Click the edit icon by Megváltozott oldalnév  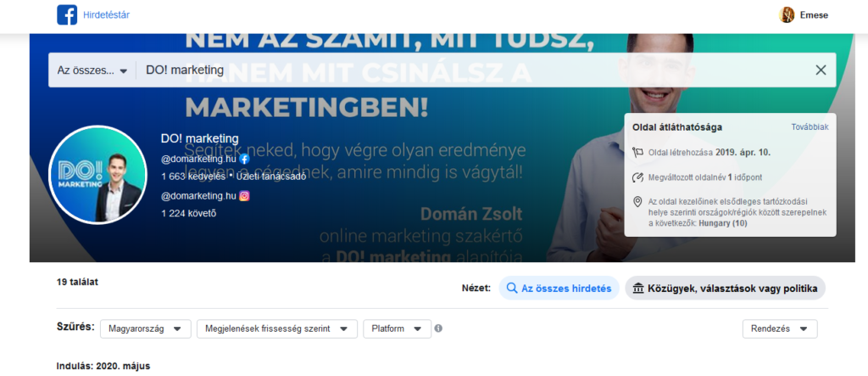637,178
